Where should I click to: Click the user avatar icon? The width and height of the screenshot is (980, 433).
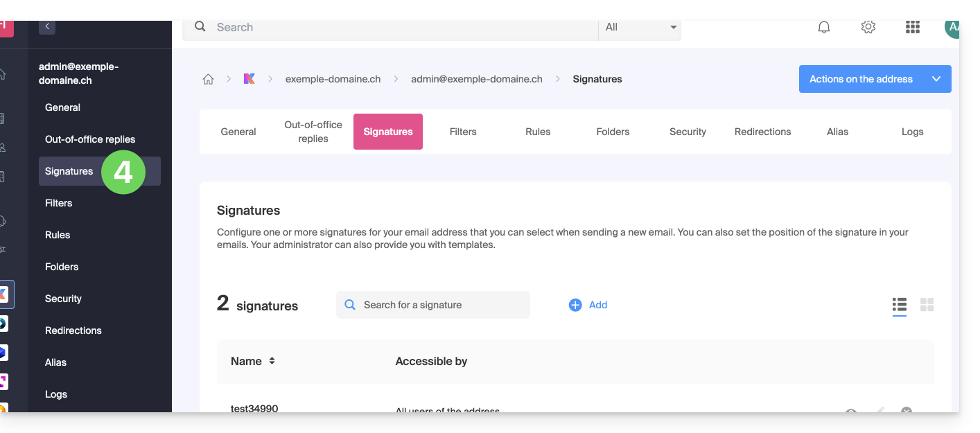point(952,28)
